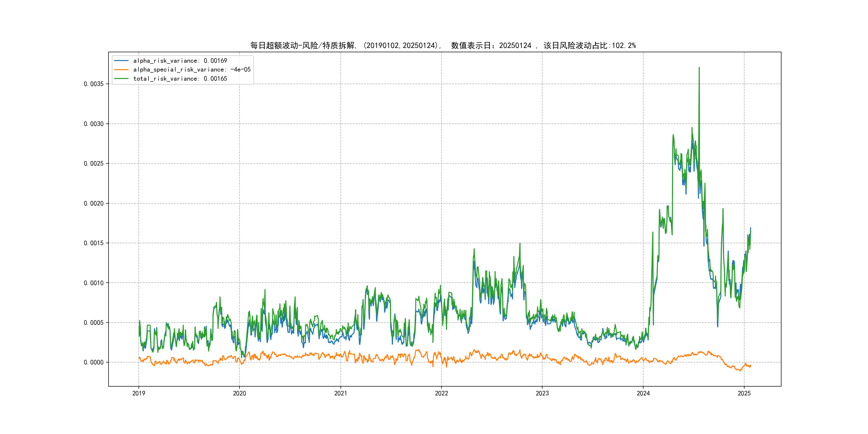Click the 2020 x-axis tick label
The height and width of the screenshot is (434, 868).
[x=240, y=393]
